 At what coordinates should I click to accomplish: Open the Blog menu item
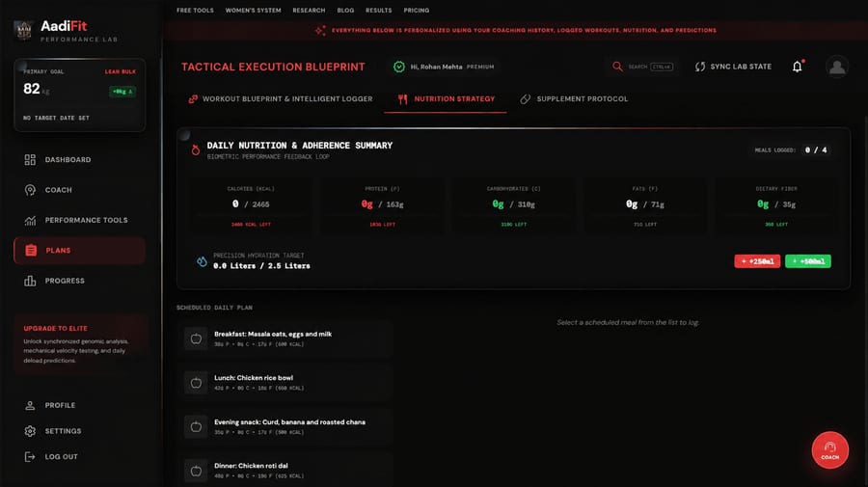tap(345, 11)
